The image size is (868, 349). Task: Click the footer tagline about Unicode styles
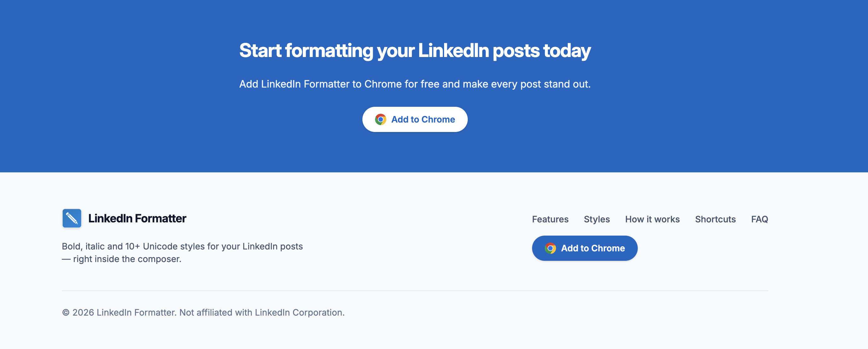182,252
